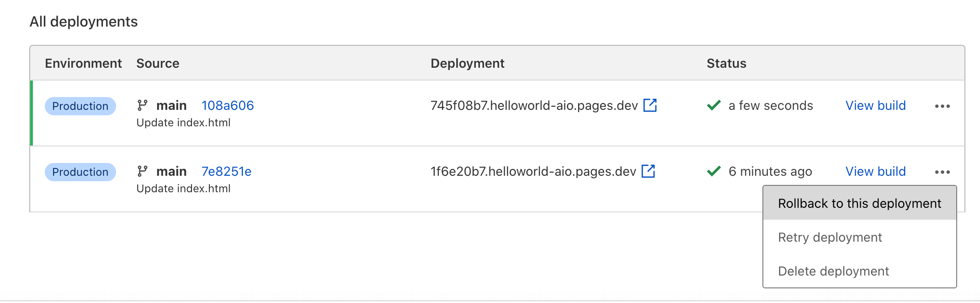
Task: Open external link icon for 745f08b7 deployment
Action: click(650, 105)
